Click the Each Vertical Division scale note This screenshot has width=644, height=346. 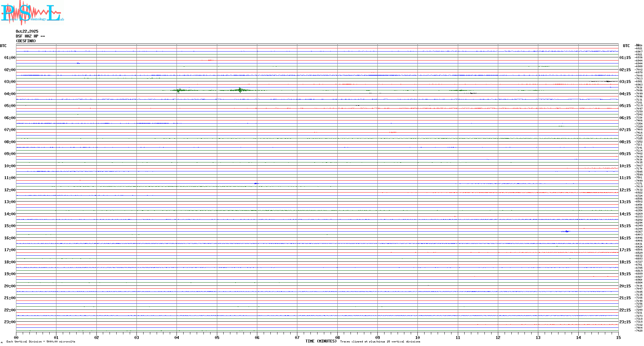[41, 342]
